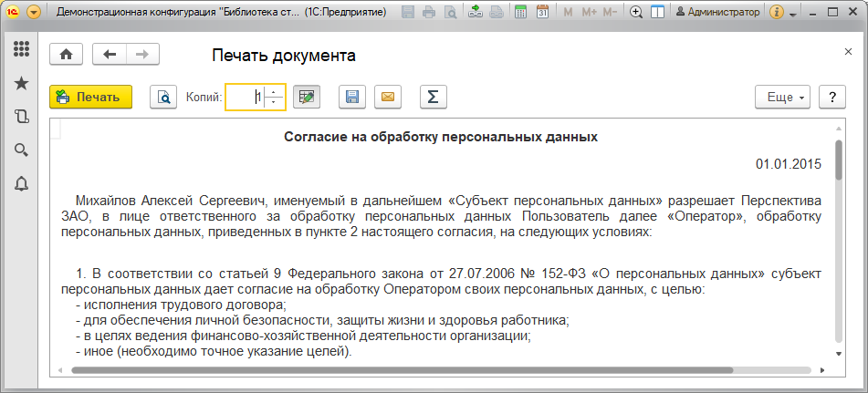Click the Копий label
This screenshot has width=868, height=393.
coord(204,98)
